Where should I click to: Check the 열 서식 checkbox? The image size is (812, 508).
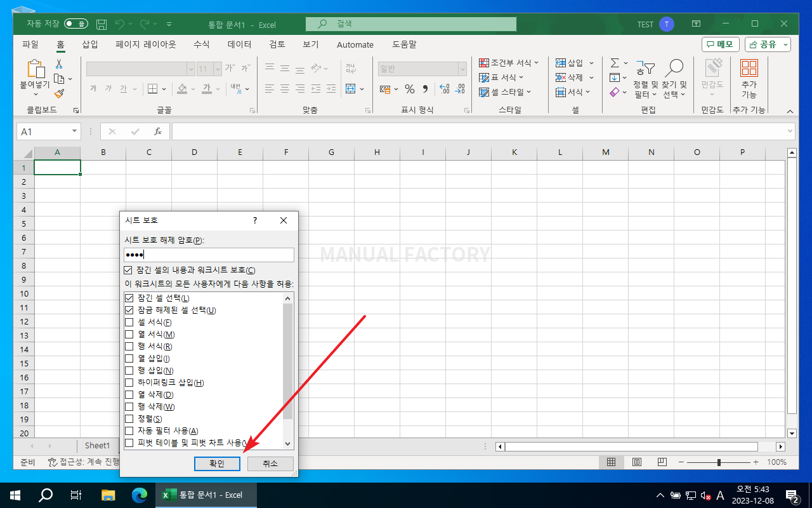pyautogui.click(x=129, y=334)
